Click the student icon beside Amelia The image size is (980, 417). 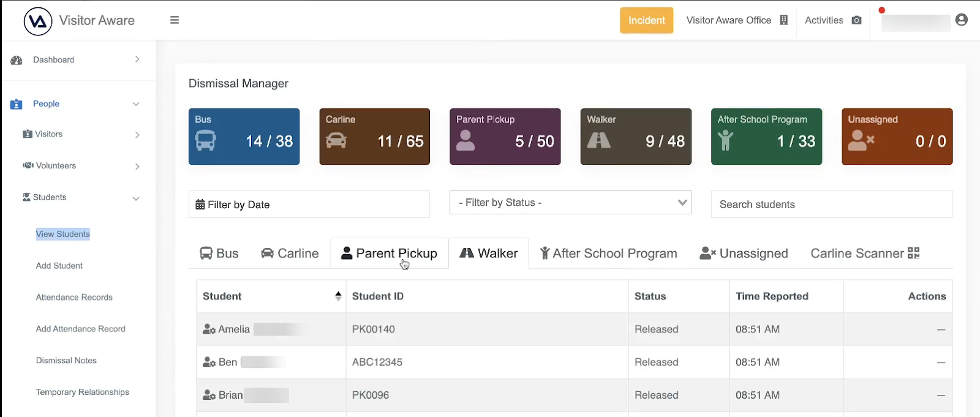coord(209,329)
